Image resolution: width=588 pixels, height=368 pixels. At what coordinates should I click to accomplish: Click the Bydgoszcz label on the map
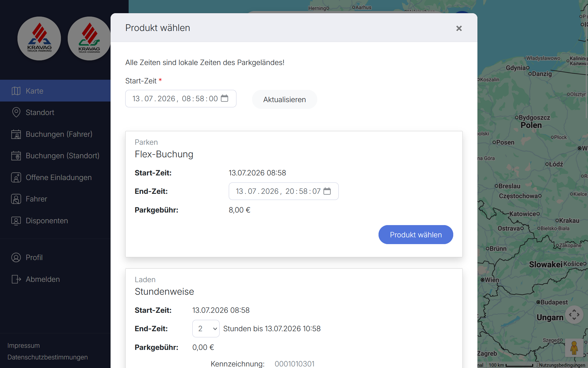pos(534,117)
